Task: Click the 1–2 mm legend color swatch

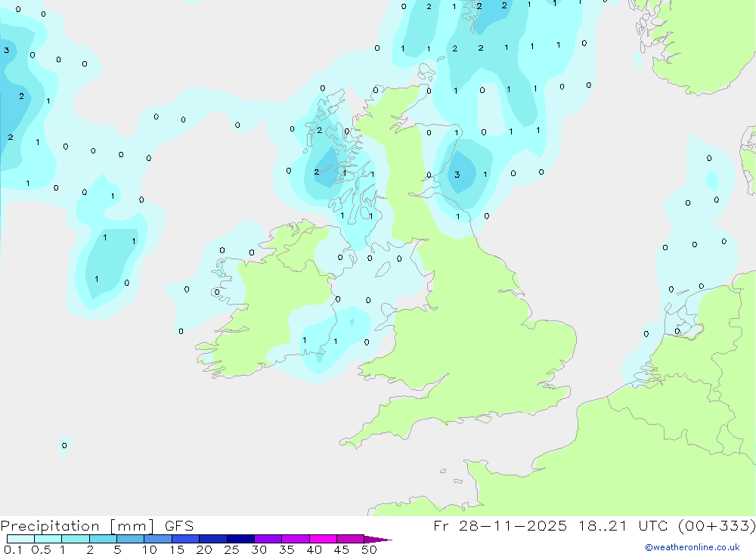Action: 75,539
